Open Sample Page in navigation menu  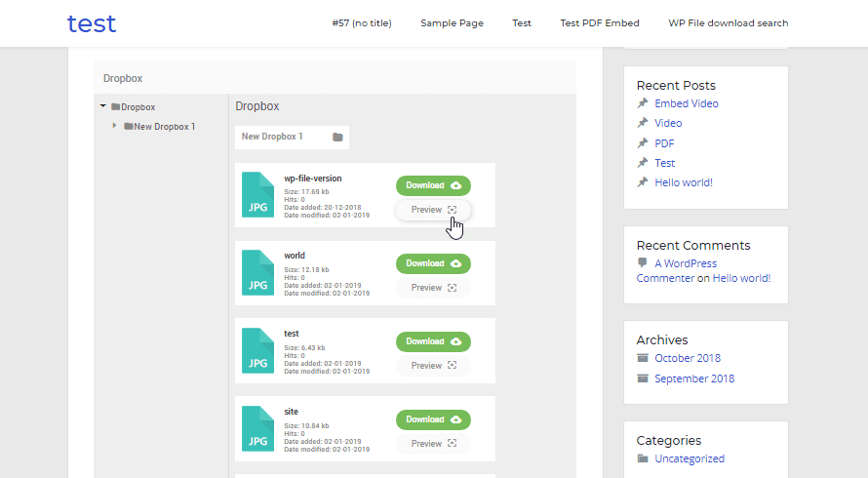tap(452, 23)
